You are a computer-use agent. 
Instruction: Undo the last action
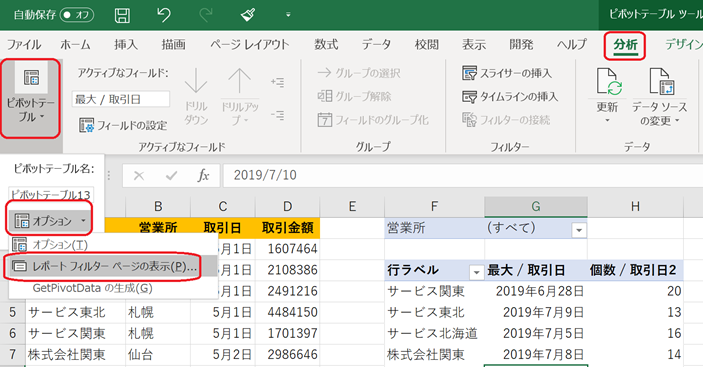[x=164, y=15]
